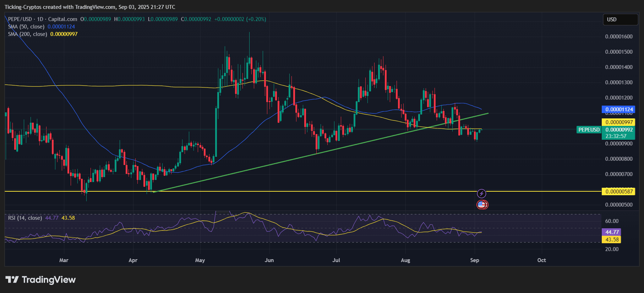Select the PEPE/USD symbol title
644x293 pixels.
(20, 19)
